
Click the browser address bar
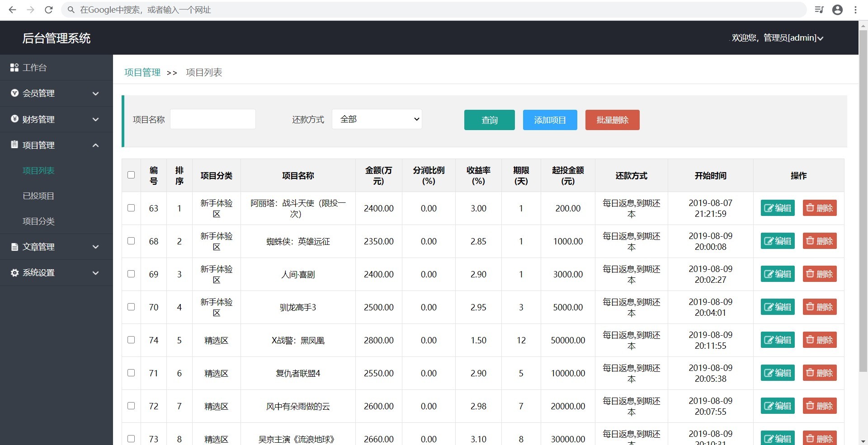point(434,9)
